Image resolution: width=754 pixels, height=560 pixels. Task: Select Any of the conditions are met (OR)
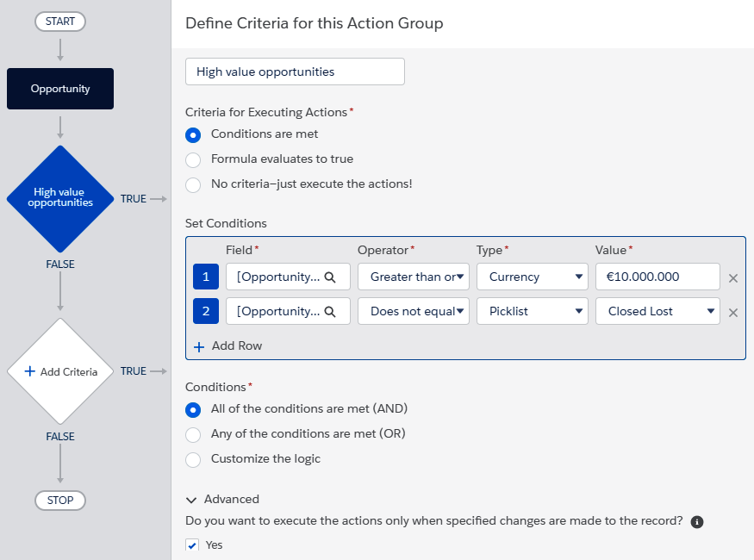click(x=193, y=435)
